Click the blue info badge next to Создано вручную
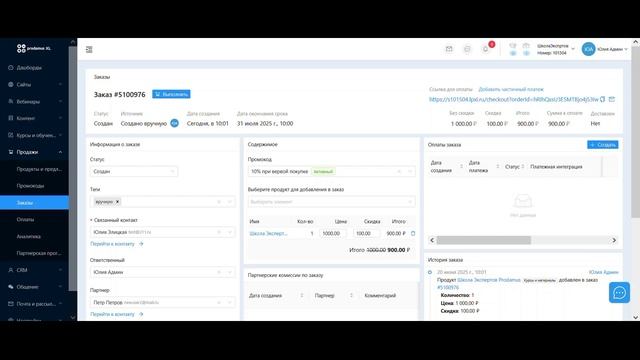The width and height of the screenshot is (640, 360). click(174, 123)
